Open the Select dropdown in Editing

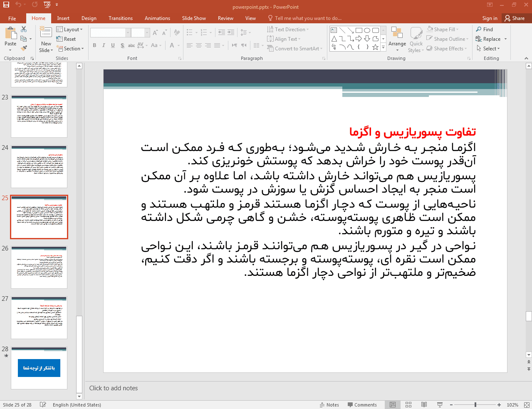[488, 49]
